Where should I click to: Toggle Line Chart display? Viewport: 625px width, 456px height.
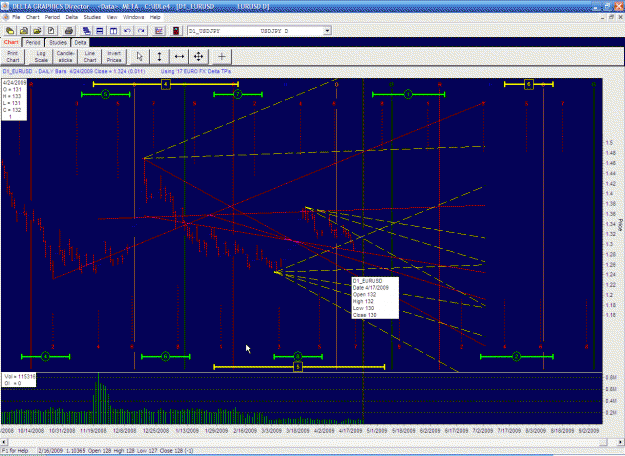coord(90,57)
